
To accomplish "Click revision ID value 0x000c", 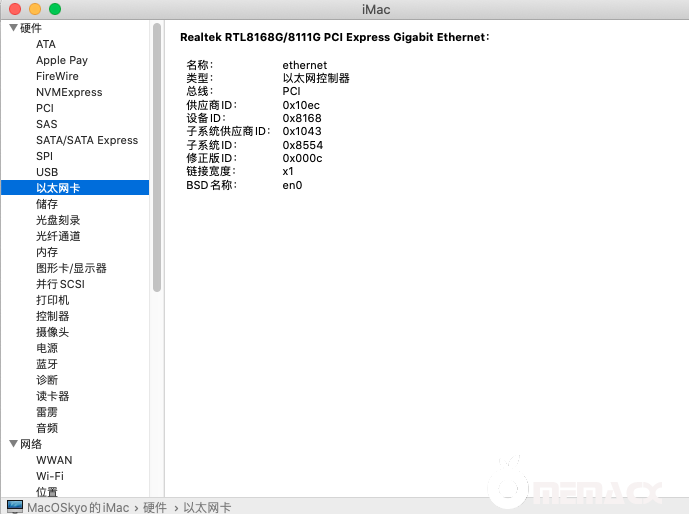I will (302, 158).
